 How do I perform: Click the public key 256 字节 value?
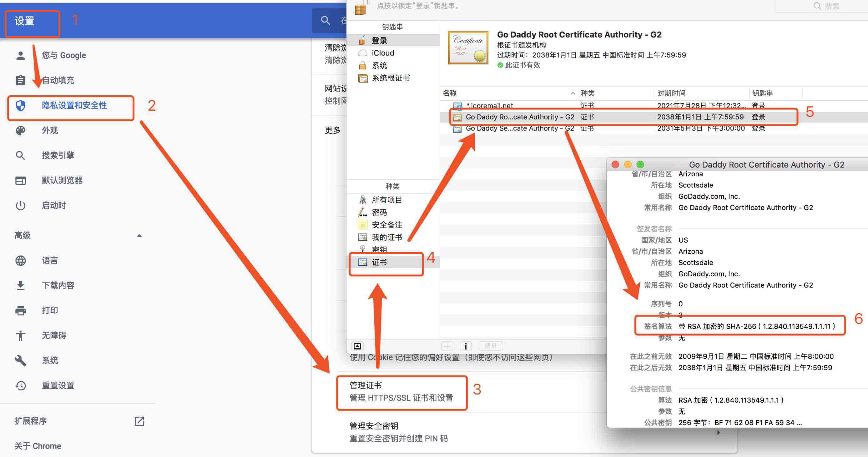coord(740,423)
